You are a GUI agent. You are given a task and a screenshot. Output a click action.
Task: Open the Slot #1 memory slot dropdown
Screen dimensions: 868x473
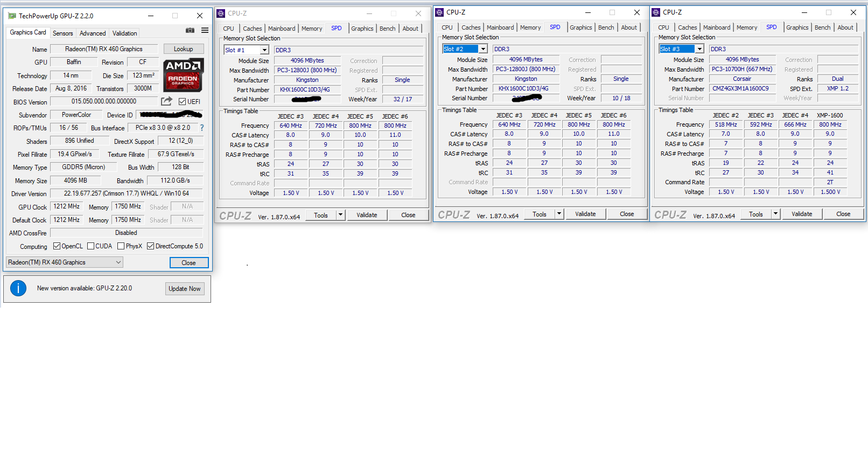[x=246, y=50]
